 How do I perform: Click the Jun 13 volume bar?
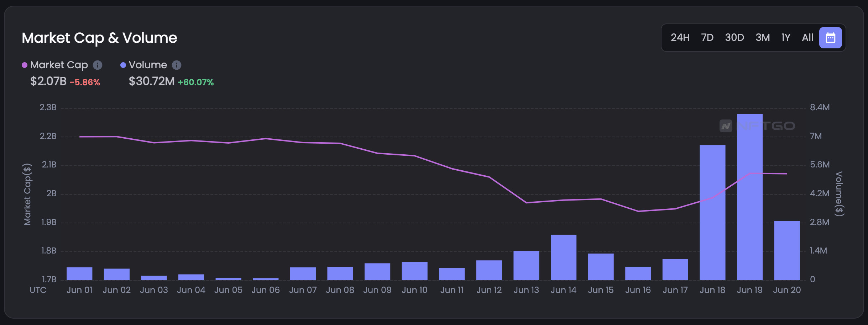tap(526, 266)
